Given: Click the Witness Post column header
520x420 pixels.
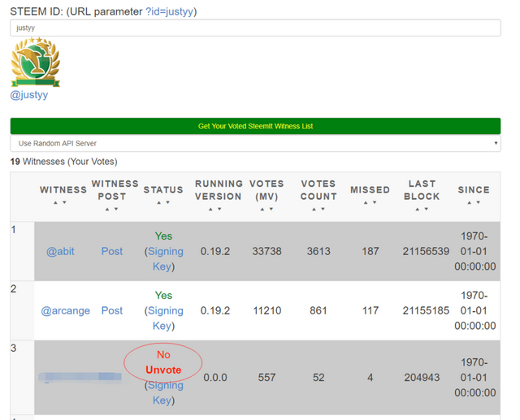Looking at the screenshot, I should coord(115,190).
